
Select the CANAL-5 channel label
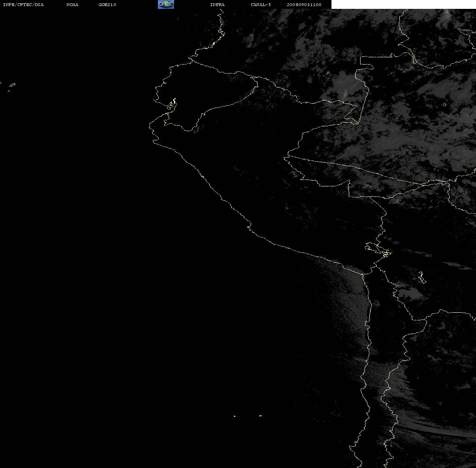(261, 4)
